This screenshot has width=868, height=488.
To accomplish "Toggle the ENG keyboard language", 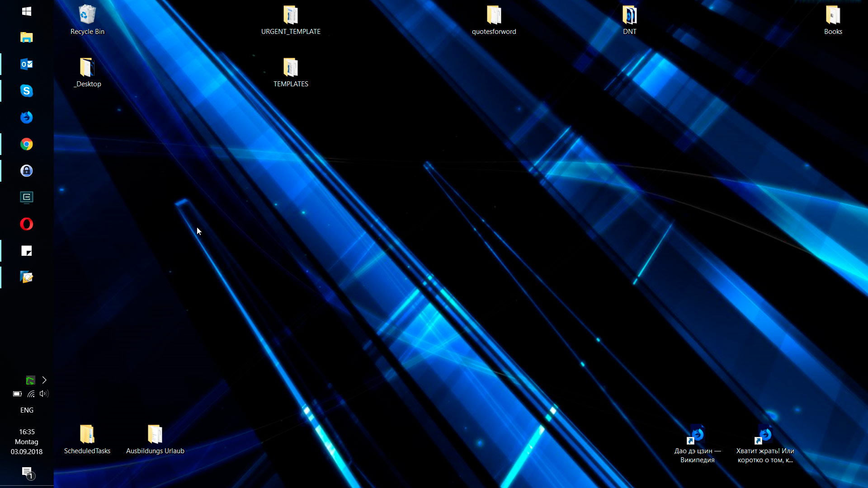I will point(26,410).
